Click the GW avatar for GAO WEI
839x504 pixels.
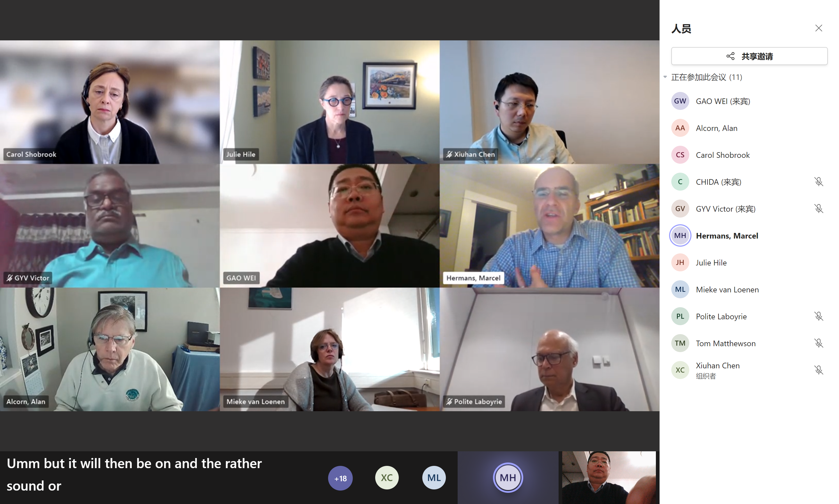click(x=680, y=101)
